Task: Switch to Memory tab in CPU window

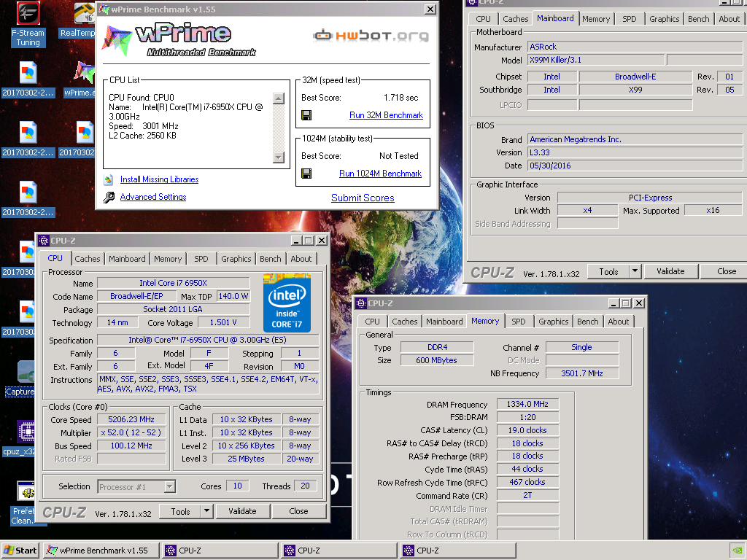Action: coord(168,259)
